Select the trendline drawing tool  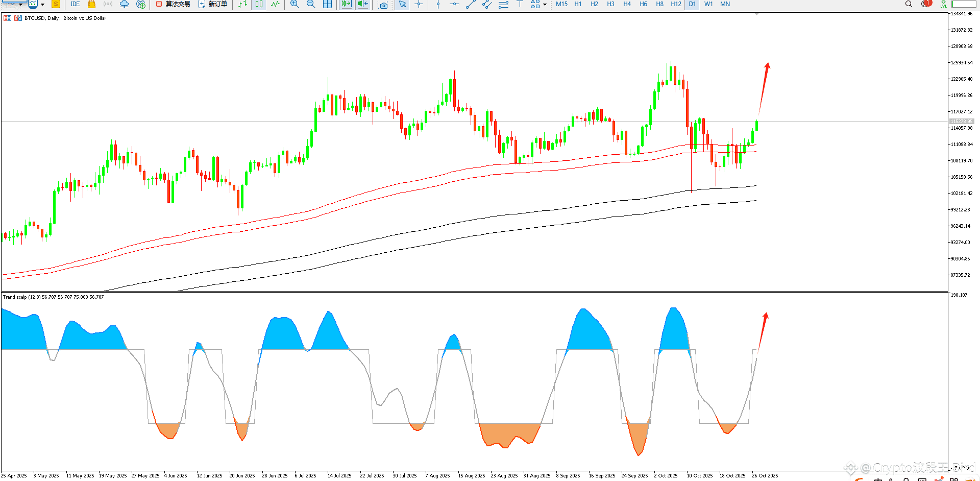point(471,4)
